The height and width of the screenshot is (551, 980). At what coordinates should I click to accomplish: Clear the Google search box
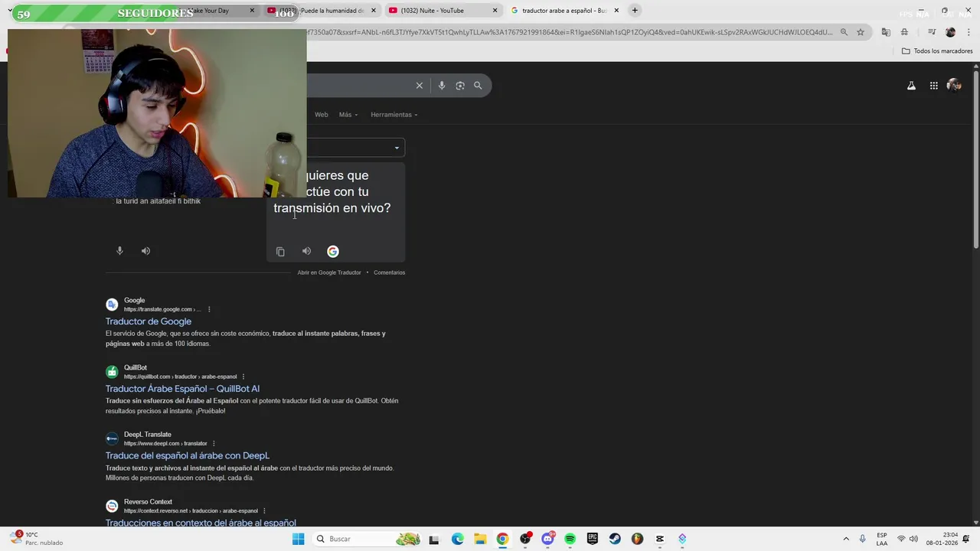tap(420, 86)
